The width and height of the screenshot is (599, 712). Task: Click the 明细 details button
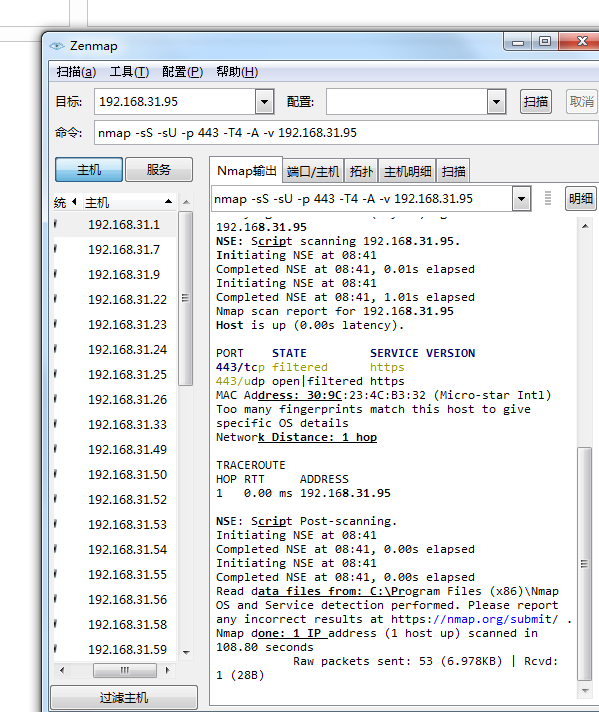click(580, 198)
